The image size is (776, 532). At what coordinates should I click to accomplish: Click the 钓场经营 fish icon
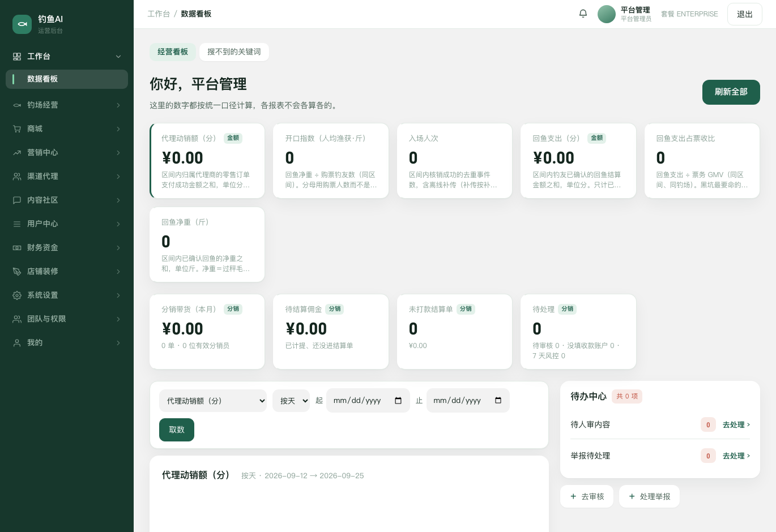point(17,105)
